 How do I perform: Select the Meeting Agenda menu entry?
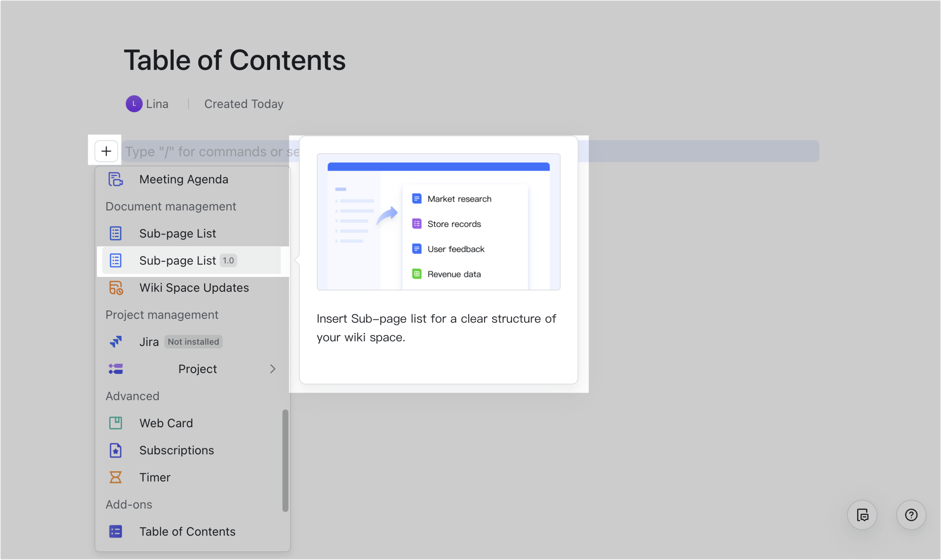pos(184,179)
